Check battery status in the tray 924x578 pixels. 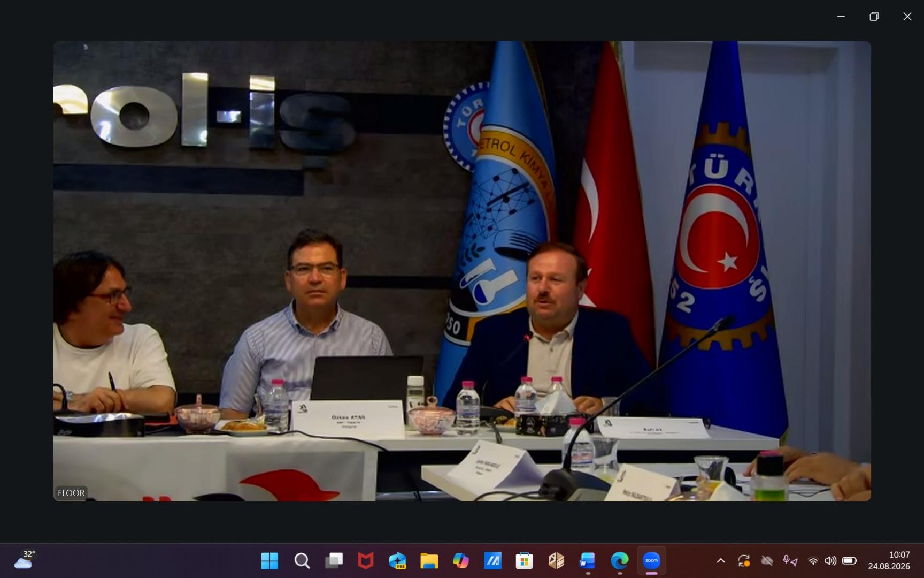point(849,561)
